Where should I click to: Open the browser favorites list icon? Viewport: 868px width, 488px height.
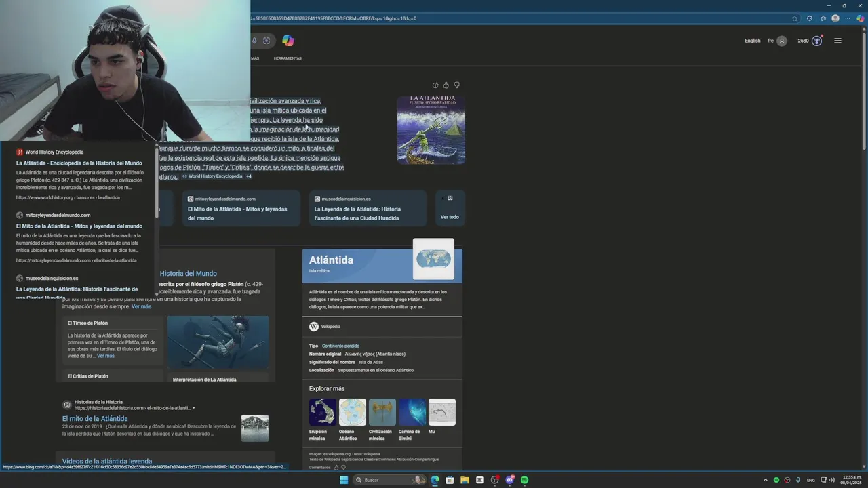tap(823, 18)
